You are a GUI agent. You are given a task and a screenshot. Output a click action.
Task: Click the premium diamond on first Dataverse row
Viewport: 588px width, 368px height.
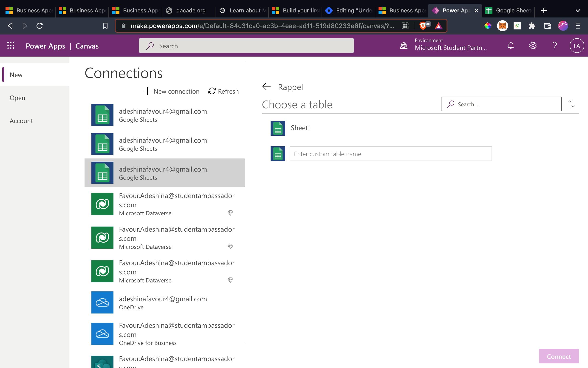coord(230,213)
